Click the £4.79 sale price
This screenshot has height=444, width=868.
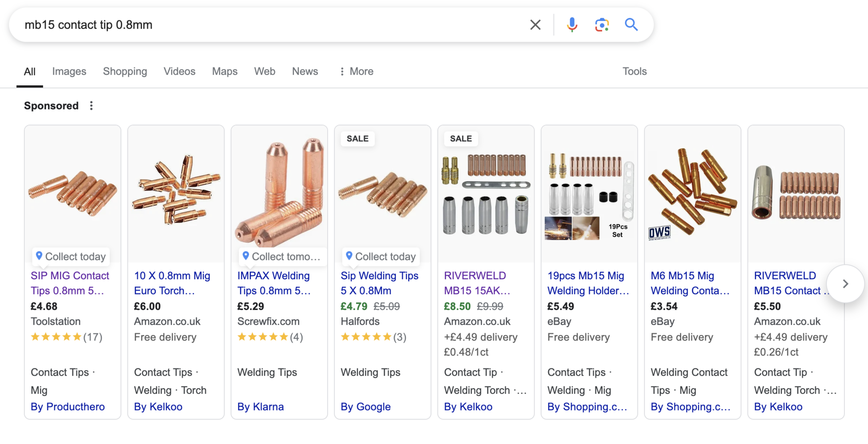pyautogui.click(x=354, y=306)
